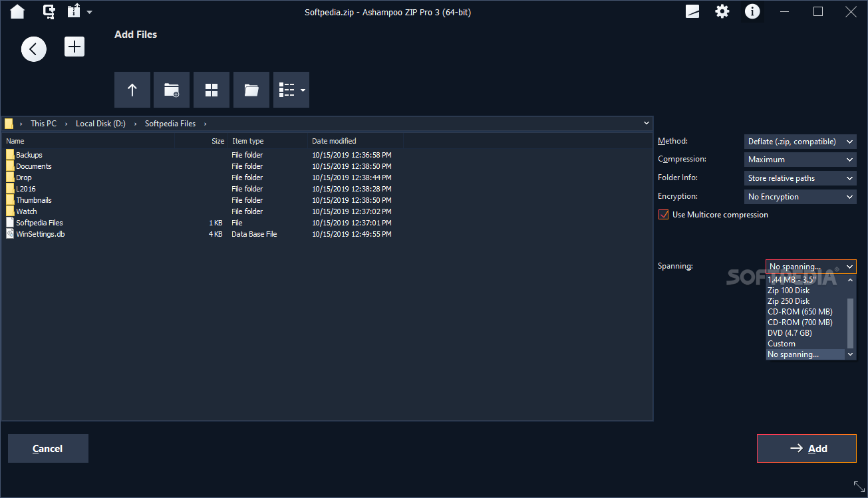Screen dimensions: 868x498
Task: Choose CD-ROM (650 MB) option
Action: (806, 312)
